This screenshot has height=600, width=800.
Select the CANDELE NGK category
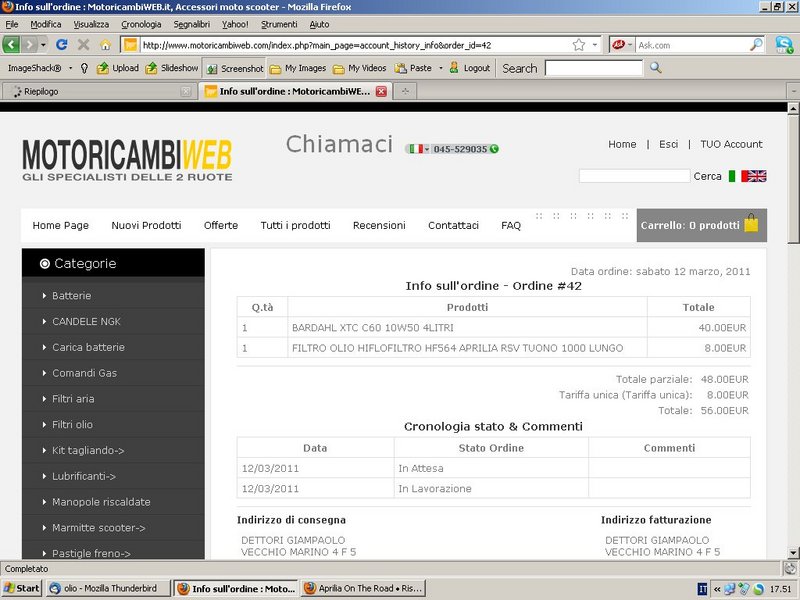tap(86, 321)
